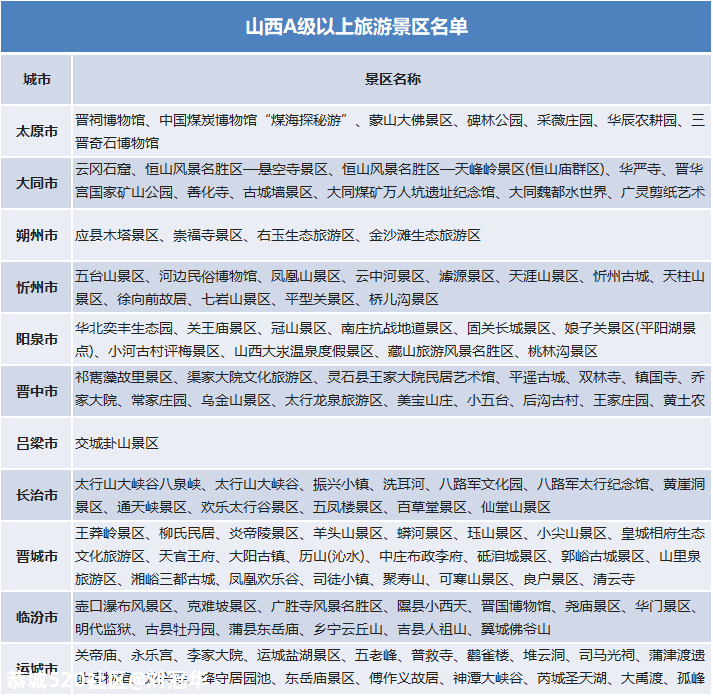Click the 朔州市 city cell
Viewport: 713px width, 696px height.
36,235
